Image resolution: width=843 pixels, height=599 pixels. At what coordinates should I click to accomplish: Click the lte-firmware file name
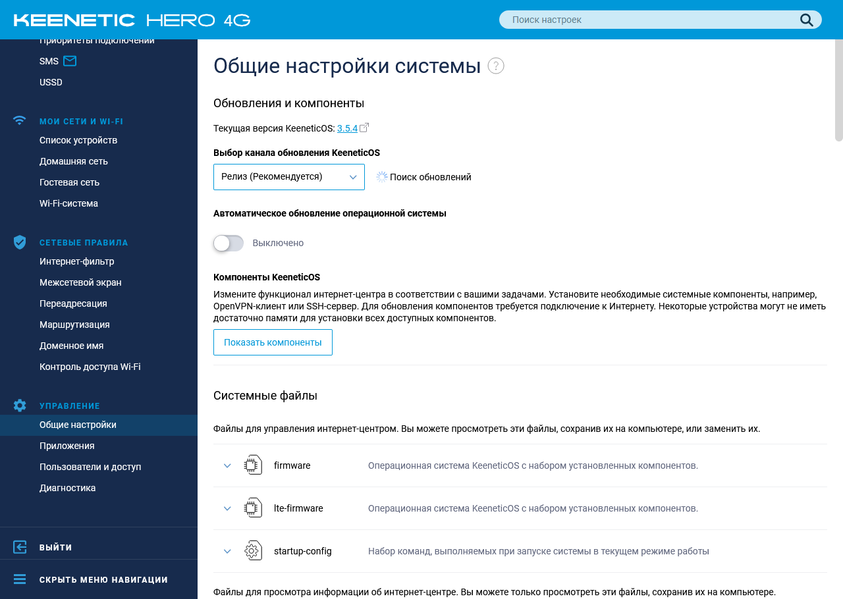[x=298, y=508]
